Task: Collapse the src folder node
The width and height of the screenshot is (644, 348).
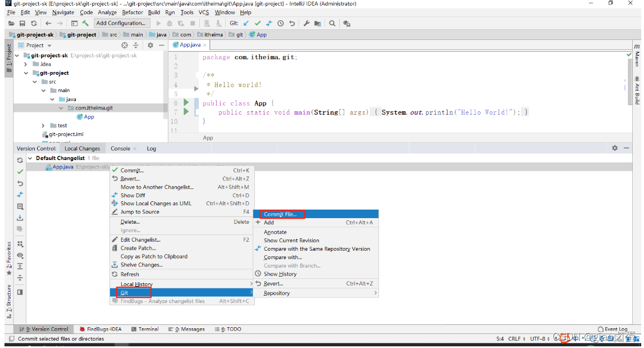Action: pyautogui.click(x=35, y=82)
